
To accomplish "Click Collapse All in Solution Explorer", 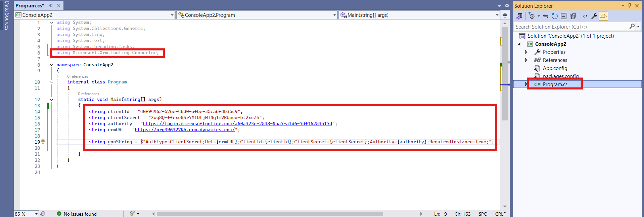I will [564, 16].
